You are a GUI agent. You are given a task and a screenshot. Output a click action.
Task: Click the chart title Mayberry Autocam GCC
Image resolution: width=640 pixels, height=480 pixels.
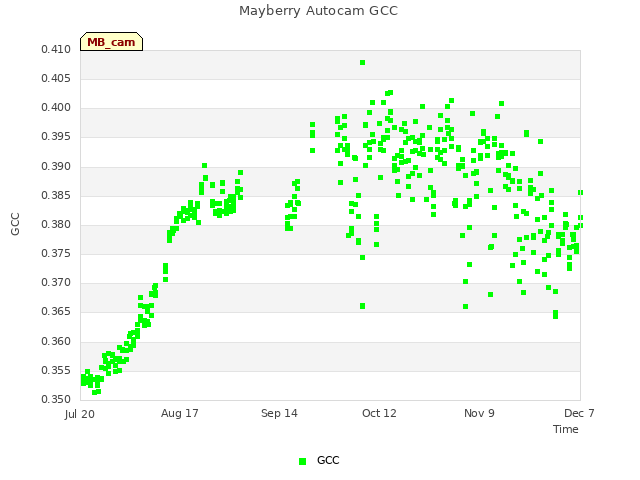[318, 11]
